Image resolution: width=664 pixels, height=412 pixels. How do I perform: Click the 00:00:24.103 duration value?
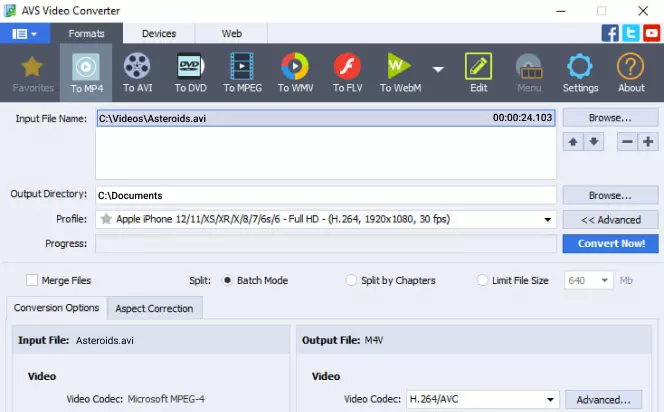click(x=522, y=118)
